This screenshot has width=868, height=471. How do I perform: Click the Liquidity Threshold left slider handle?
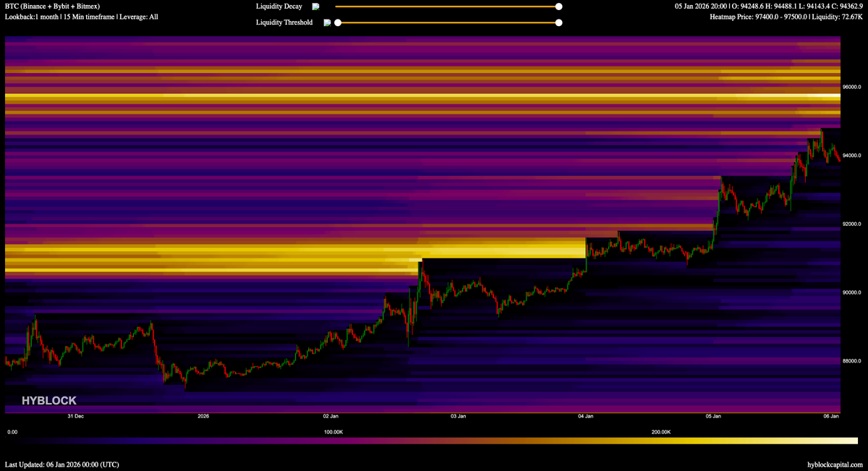pyautogui.click(x=338, y=22)
